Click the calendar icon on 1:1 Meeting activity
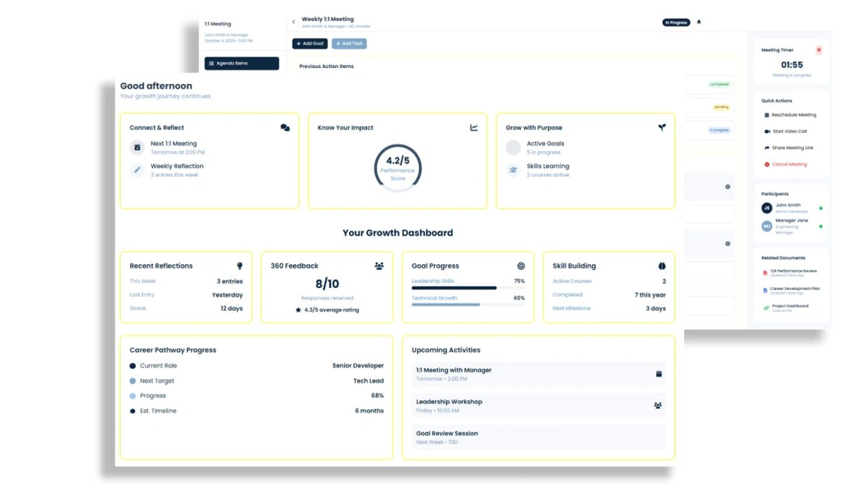868x489 pixels. tap(659, 374)
